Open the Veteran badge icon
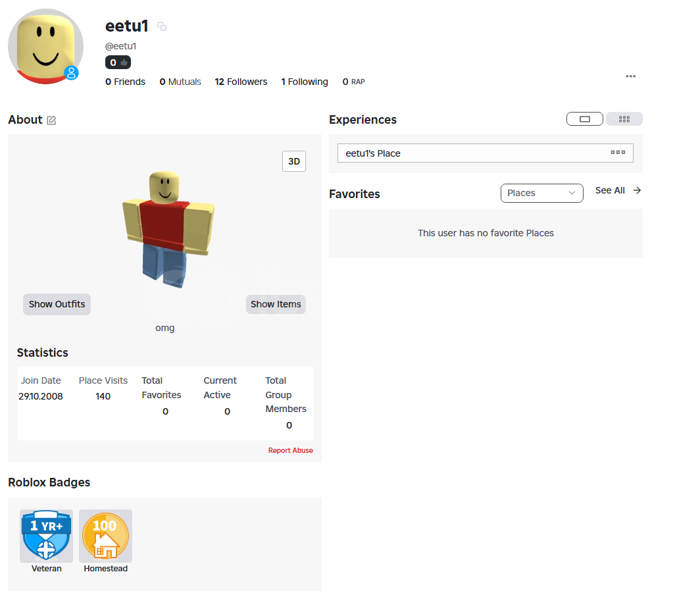700x597 pixels. [x=47, y=536]
